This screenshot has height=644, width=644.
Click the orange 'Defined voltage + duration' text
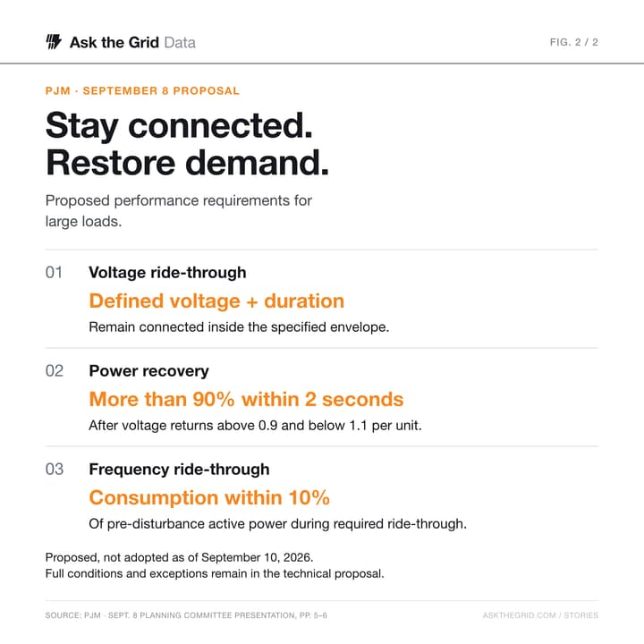click(216, 301)
